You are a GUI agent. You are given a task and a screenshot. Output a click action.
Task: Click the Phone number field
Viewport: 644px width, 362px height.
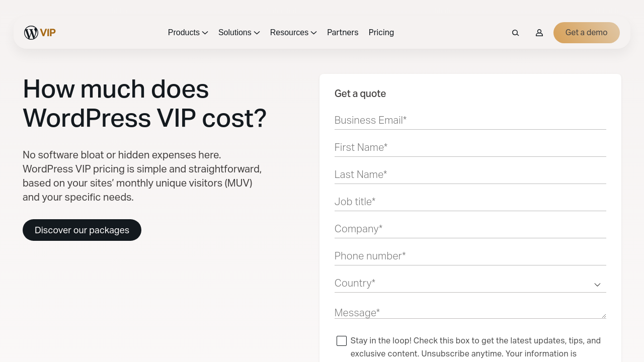point(470,256)
